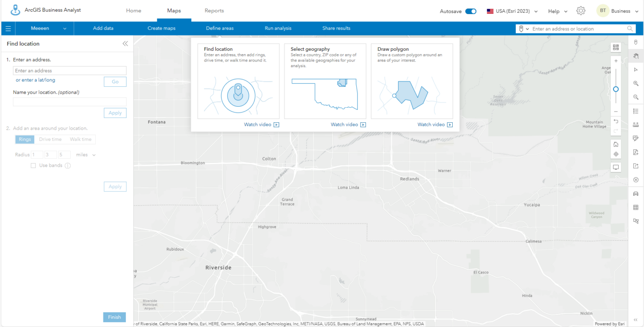The image size is (644, 327).
Task: Show info for Use bands
Action: pos(68,166)
